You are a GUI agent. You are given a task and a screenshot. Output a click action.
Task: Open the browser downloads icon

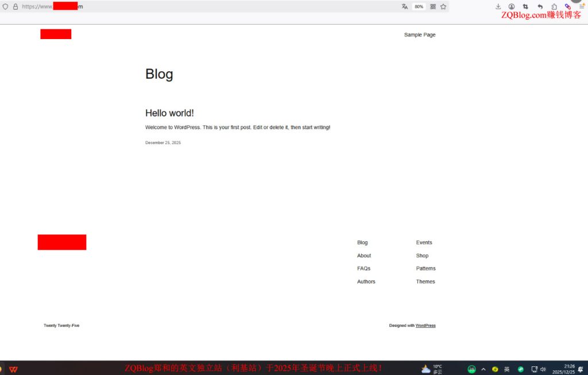498,6
